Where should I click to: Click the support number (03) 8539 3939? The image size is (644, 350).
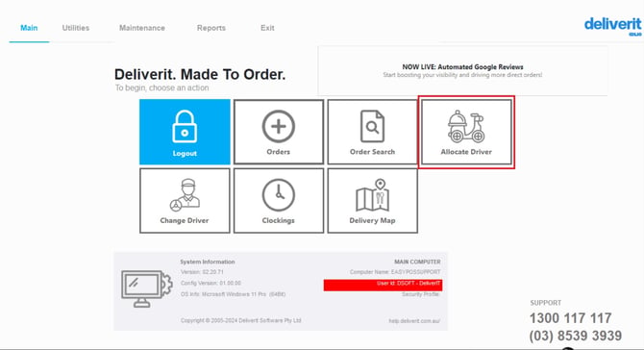(576, 336)
